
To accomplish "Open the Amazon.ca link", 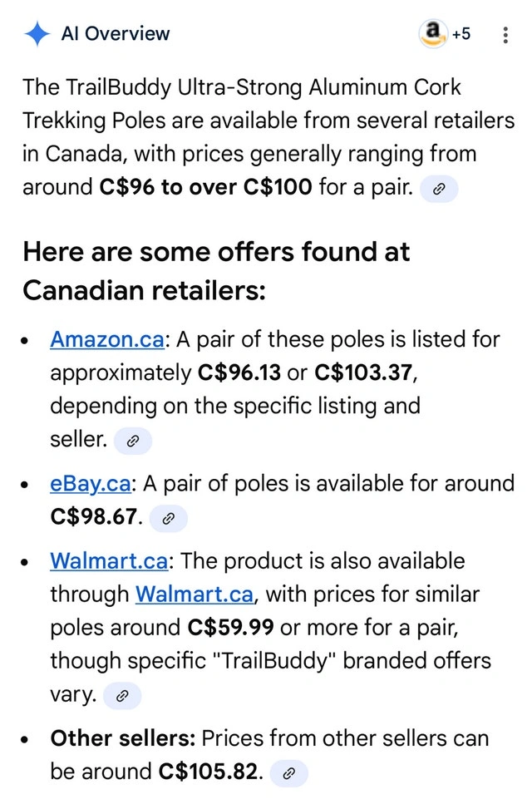I will click(x=107, y=339).
